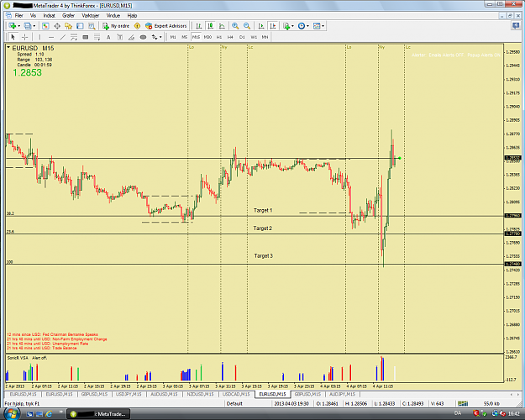Select the vertical line tool
This screenshot has width=525, height=420.
point(39,37)
